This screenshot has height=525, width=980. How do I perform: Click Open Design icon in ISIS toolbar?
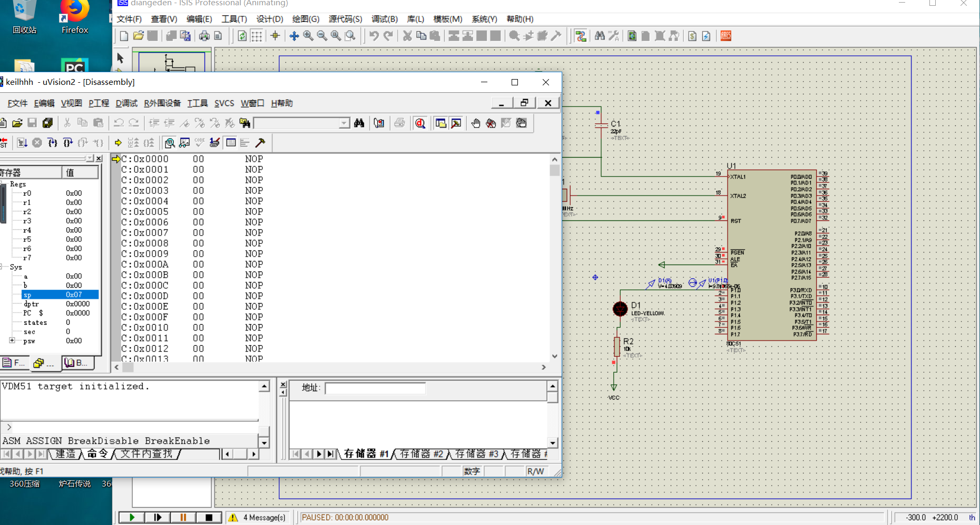(138, 36)
